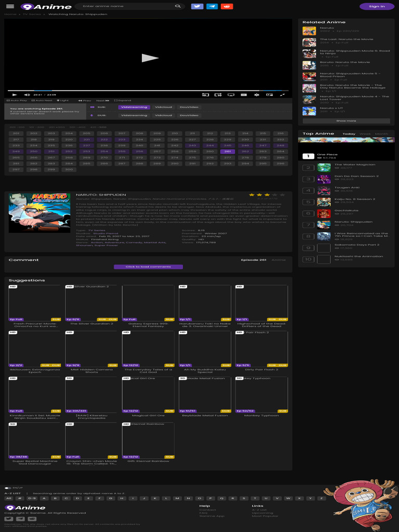Toggle captions icon in player

click(x=244, y=95)
